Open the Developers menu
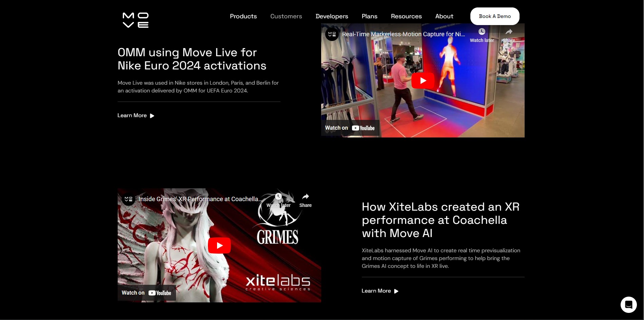The image size is (644, 320). click(332, 16)
